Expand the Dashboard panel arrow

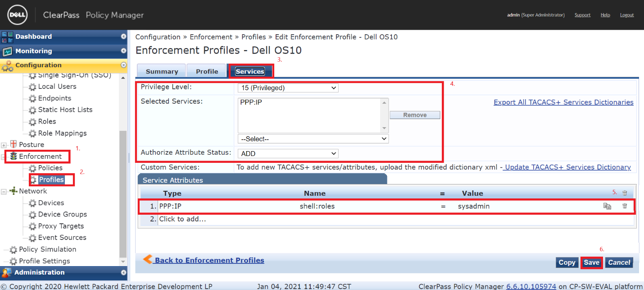123,37
